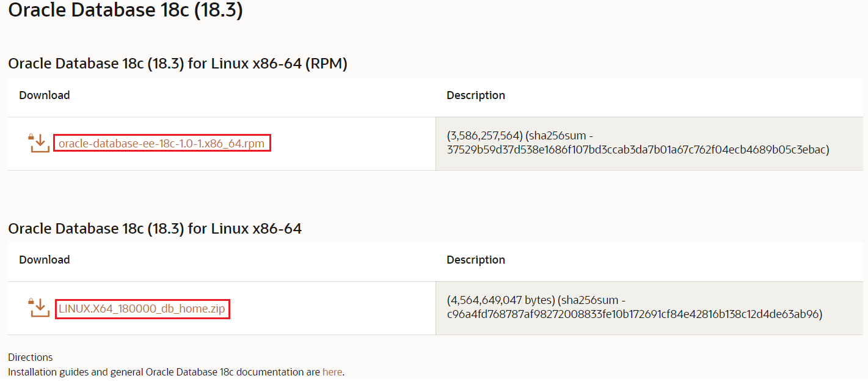Select the "Linux x86-64 (RPM)" section heading

(x=178, y=64)
